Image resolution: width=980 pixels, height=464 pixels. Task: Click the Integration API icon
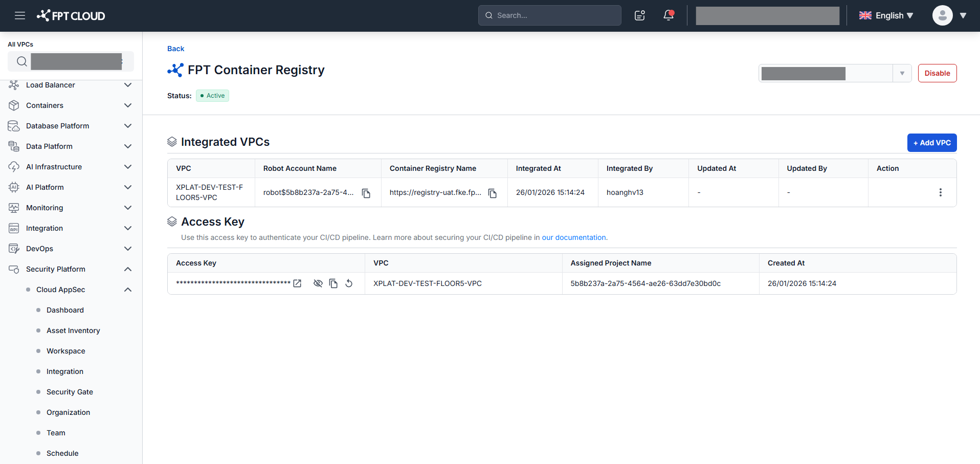[x=14, y=228]
